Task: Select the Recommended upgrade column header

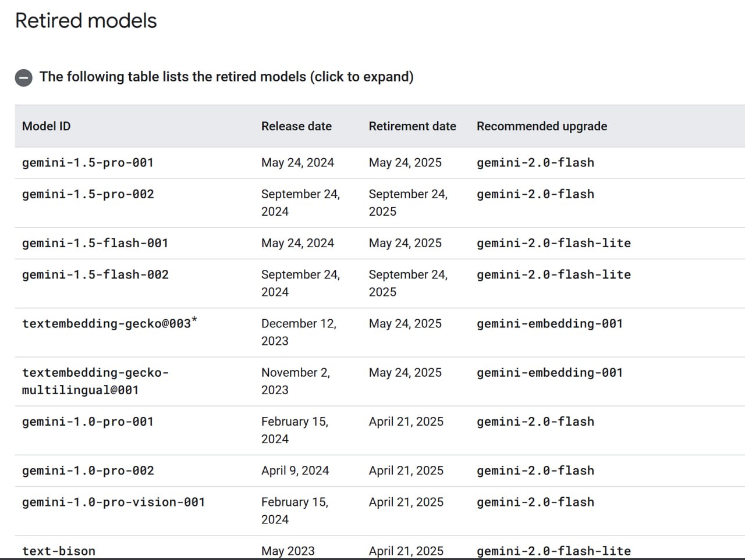Action: click(x=541, y=126)
